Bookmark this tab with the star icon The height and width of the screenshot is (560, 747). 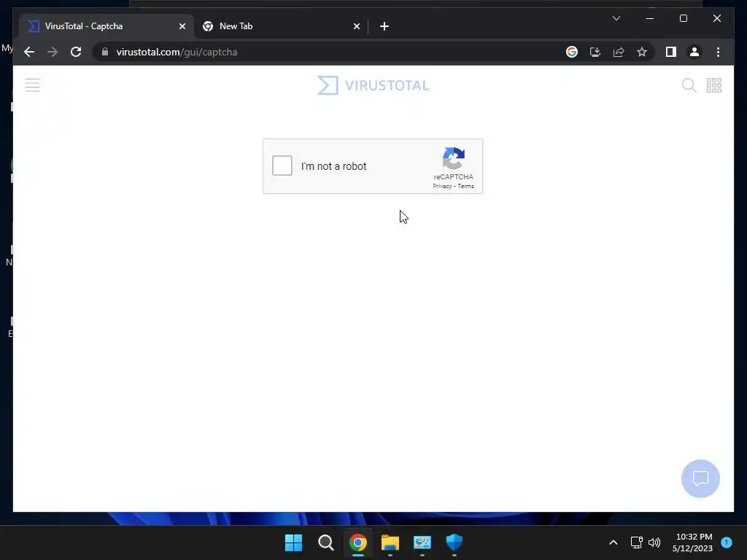coord(642,52)
